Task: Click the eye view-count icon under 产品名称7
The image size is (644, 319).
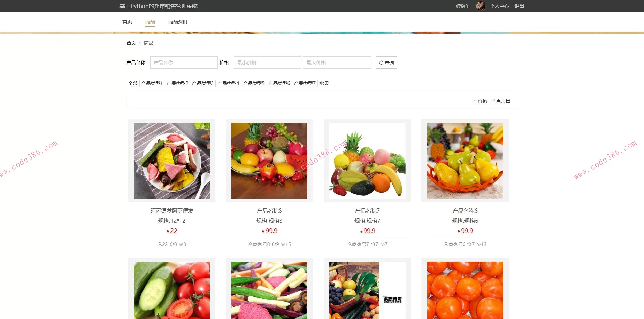Action: click(x=382, y=244)
